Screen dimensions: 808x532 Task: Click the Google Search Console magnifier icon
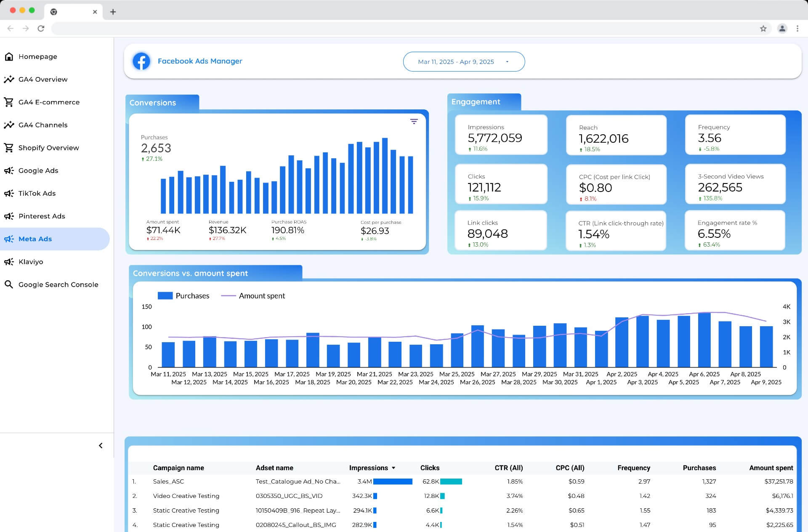point(9,284)
